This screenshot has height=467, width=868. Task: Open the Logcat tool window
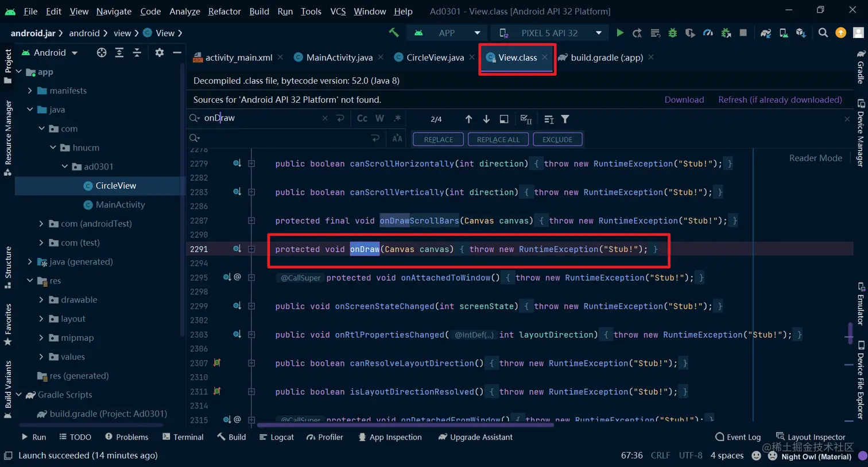[x=277, y=437]
